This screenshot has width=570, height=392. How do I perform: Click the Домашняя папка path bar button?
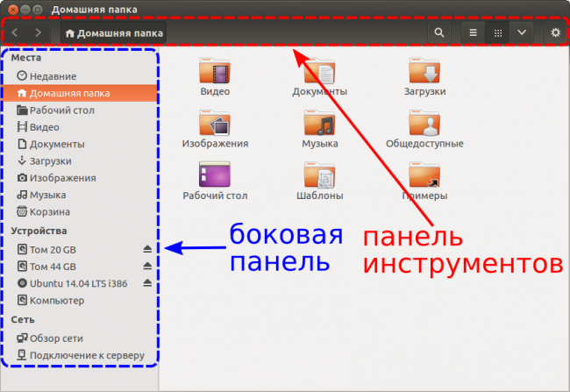(113, 33)
